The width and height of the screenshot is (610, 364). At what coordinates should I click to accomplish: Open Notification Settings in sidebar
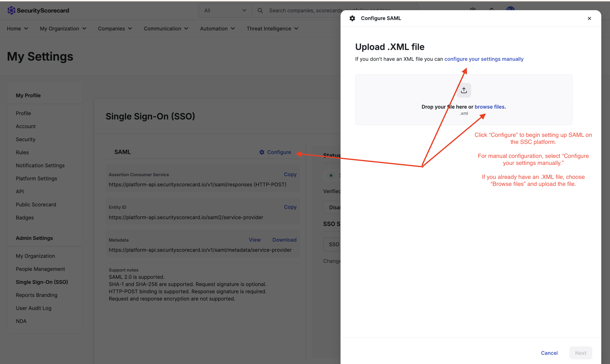[40, 165]
